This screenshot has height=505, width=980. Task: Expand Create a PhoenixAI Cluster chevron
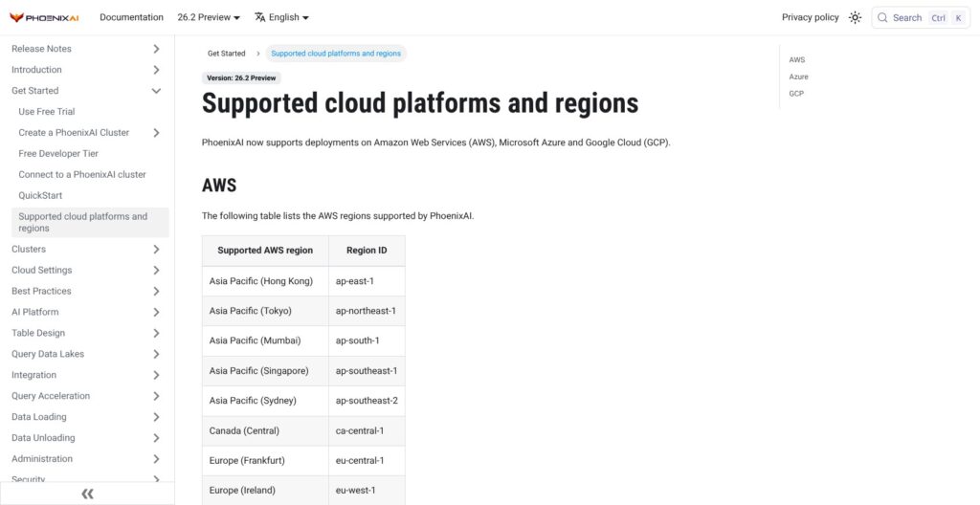click(x=156, y=133)
